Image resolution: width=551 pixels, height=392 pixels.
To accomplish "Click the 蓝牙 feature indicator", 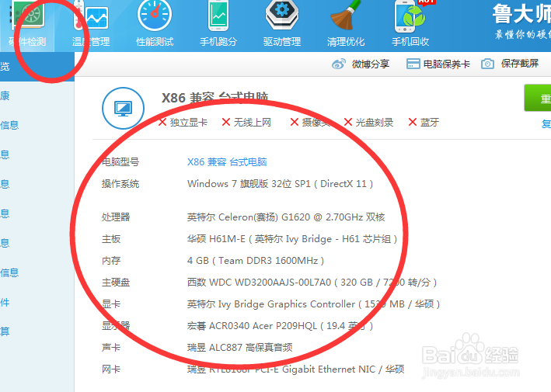I will pos(424,122).
